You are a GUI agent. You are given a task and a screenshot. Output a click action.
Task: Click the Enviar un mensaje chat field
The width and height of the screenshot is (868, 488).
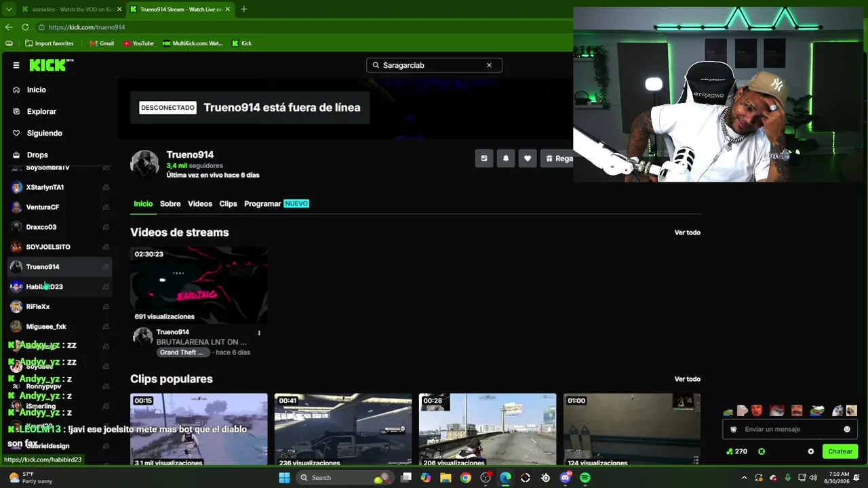tap(790, 429)
